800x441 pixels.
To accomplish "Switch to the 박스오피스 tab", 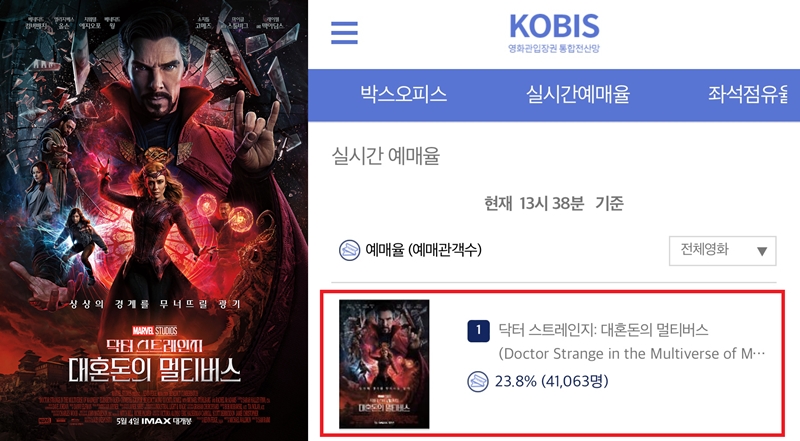I will (404, 94).
